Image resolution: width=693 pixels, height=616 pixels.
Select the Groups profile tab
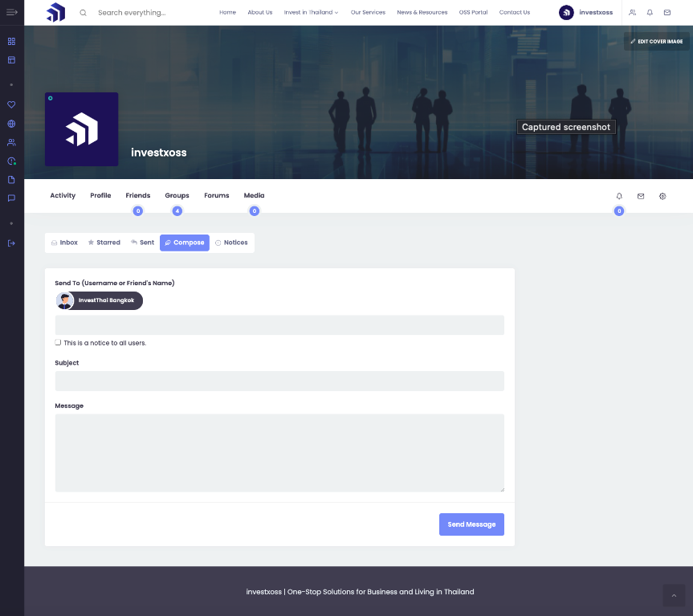coord(177,195)
